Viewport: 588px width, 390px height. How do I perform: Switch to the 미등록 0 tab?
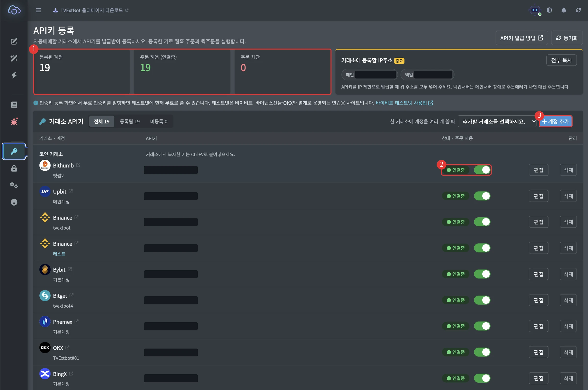pyautogui.click(x=159, y=121)
